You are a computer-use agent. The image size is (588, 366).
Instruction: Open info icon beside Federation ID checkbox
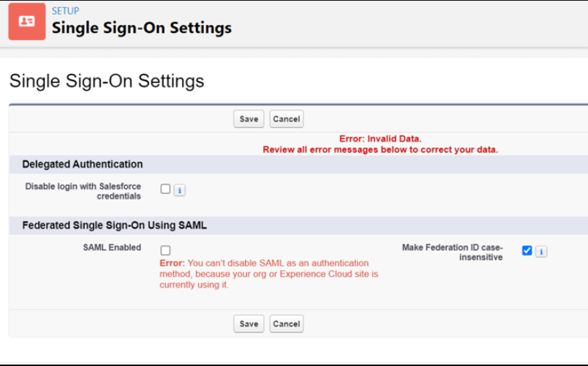(540, 252)
